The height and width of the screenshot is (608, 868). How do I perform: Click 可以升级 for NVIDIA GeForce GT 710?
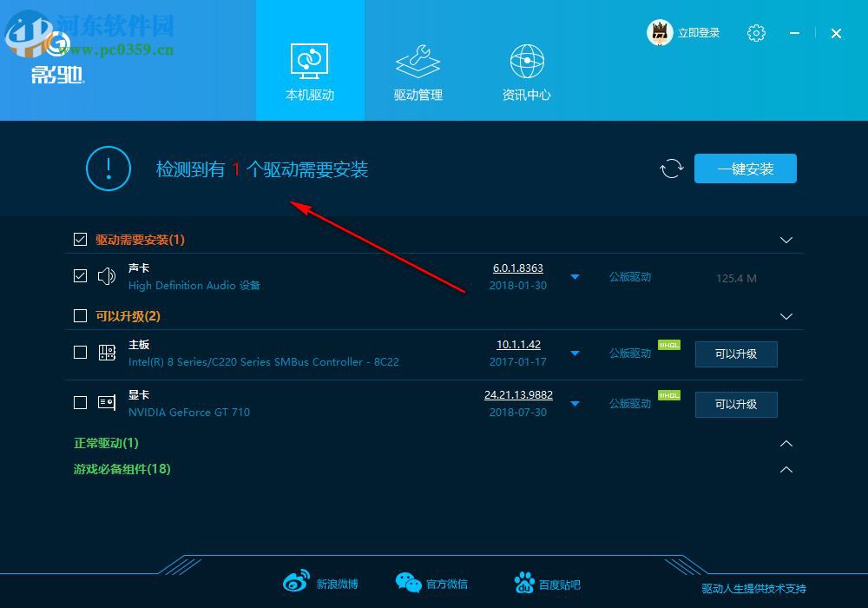(x=735, y=404)
